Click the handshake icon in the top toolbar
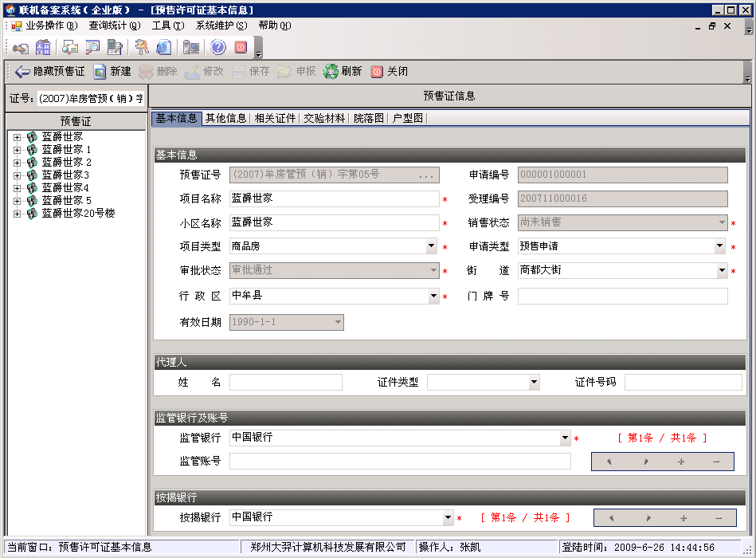 (x=21, y=48)
